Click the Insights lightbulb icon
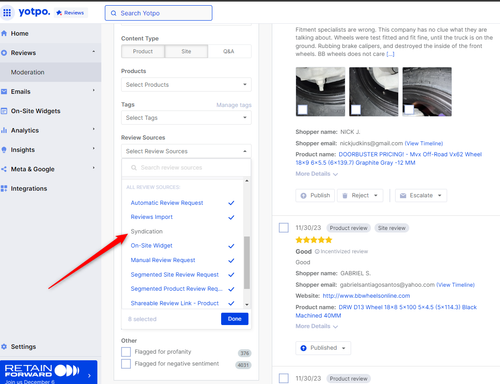Image resolution: width=500 pixels, height=384 pixels. tap(4, 150)
